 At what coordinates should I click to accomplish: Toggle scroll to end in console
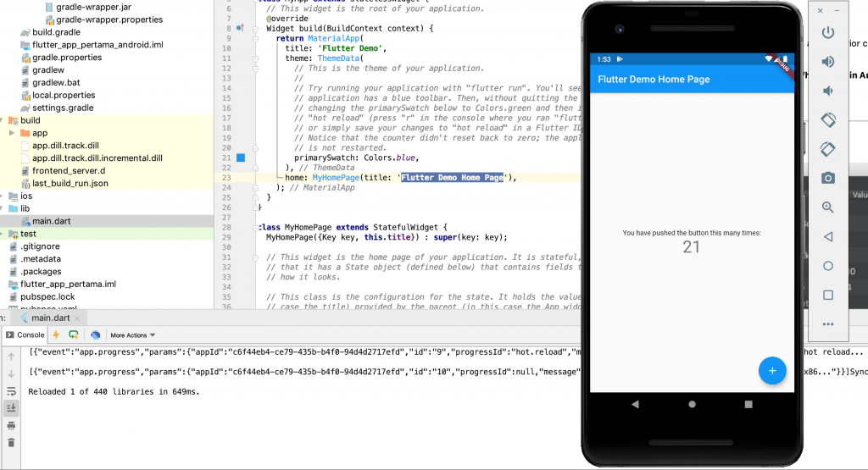11,408
